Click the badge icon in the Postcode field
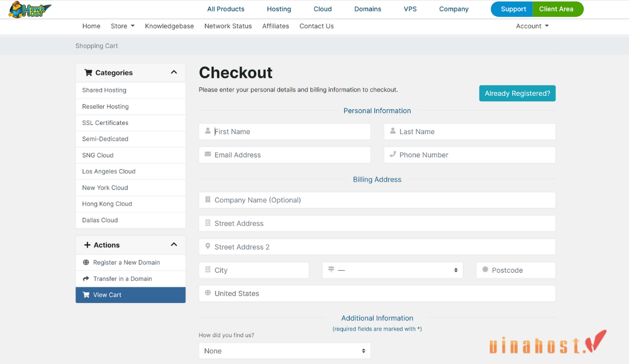Screen dimensions: 629x364 coord(485,269)
